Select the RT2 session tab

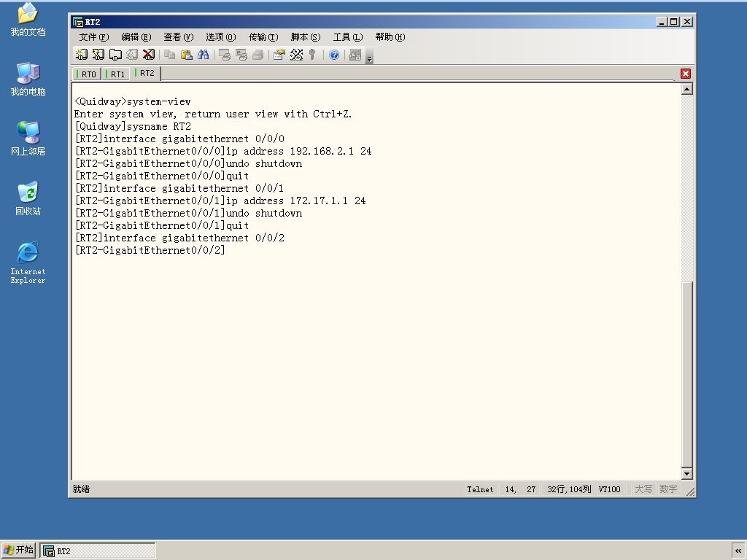[145, 74]
